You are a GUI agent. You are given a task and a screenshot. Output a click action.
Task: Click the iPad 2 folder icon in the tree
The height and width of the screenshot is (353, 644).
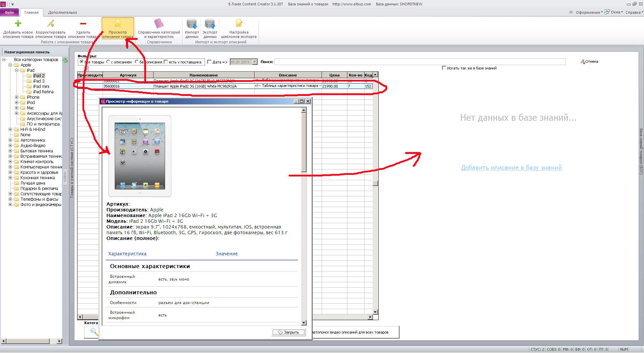[x=29, y=76]
